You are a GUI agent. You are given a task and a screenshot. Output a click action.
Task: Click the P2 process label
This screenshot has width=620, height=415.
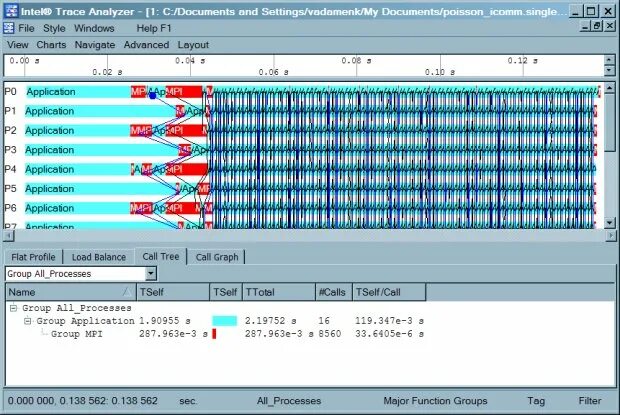click(x=10, y=130)
